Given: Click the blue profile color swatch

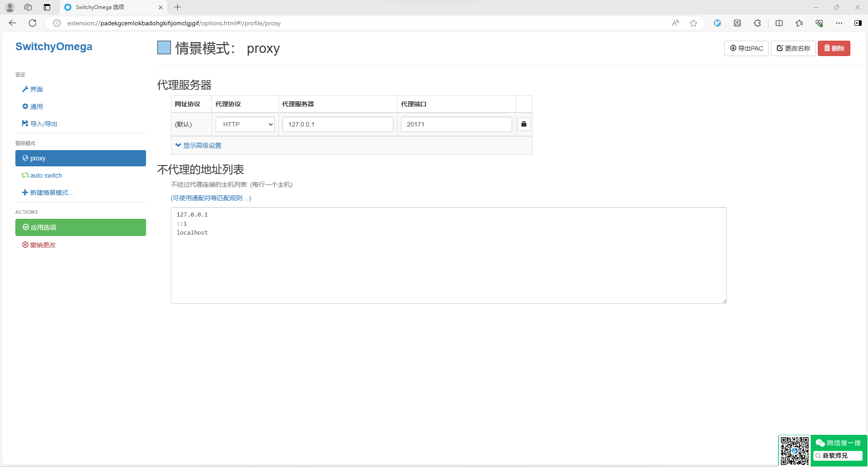Looking at the screenshot, I should 164,47.
